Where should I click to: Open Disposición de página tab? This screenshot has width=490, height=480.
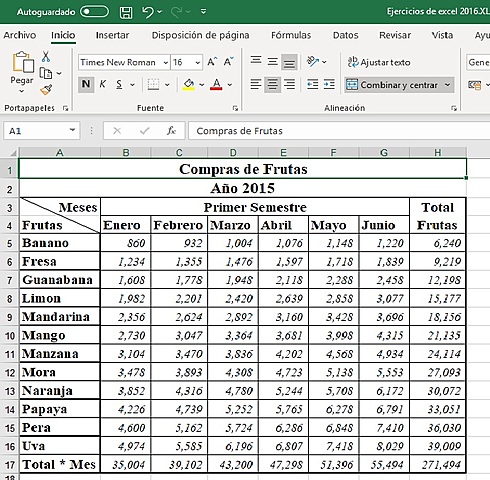[200, 35]
